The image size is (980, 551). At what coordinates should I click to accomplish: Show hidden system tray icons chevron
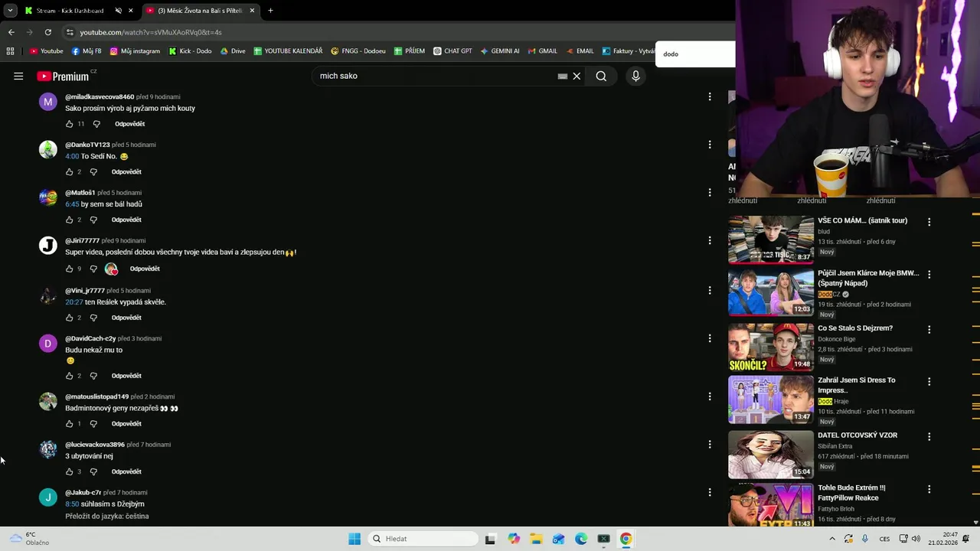tap(832, 539)
